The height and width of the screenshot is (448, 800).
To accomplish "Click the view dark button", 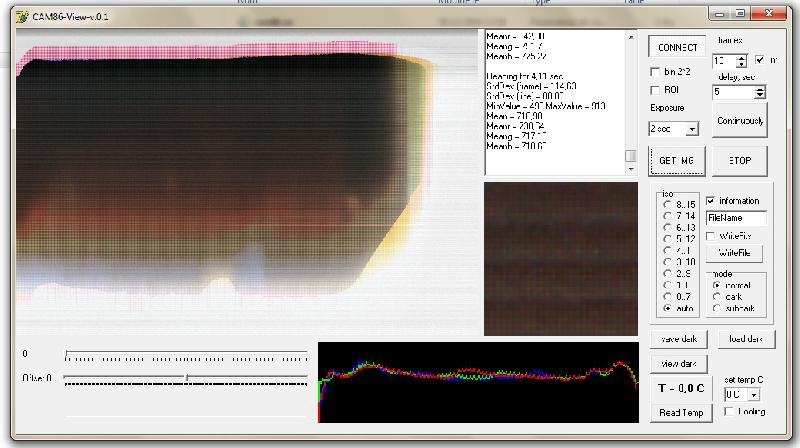I will click(x=679, y=364).
